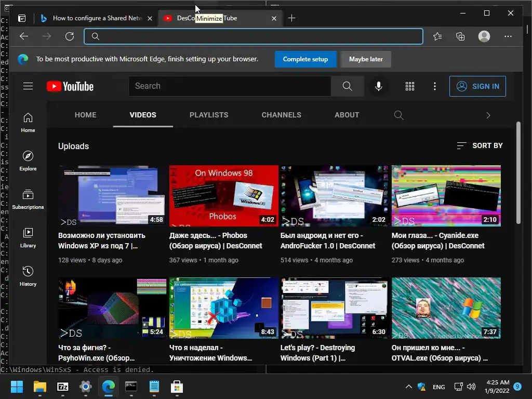The image size is (532, 399).
Task: Go to YouTube home via logo
Action: click(70, 86)
